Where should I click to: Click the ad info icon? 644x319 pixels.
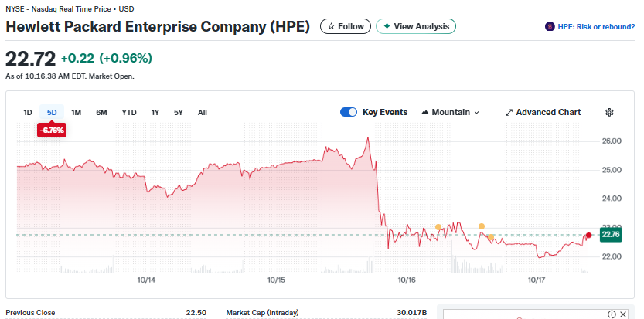[612, 314]
